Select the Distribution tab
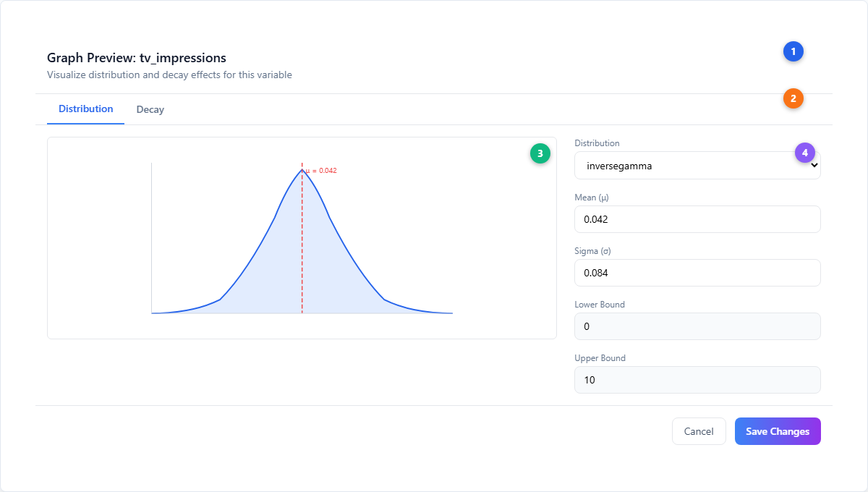 [x=86, y=109]
